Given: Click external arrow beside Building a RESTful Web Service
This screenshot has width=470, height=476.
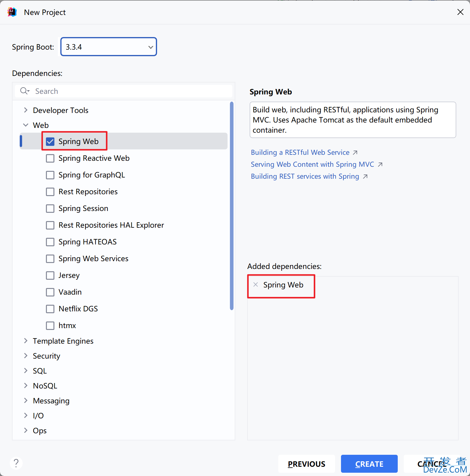Looking at the screenshot, I should tap(355, 153).
